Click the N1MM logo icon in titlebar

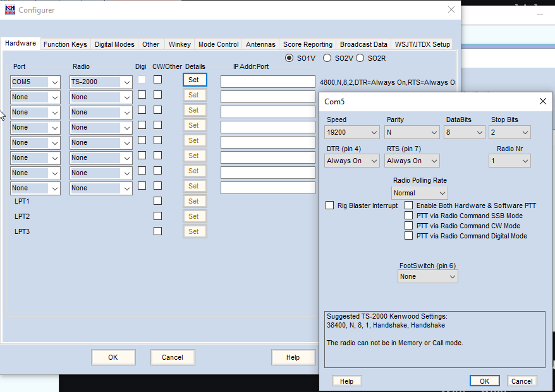tap(11, 9)
